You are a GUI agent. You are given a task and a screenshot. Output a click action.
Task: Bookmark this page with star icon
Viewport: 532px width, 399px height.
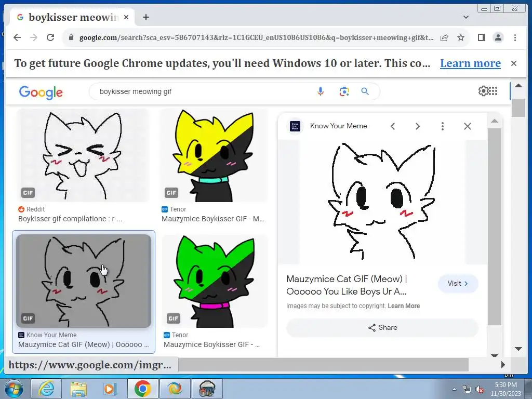(461, 37)
